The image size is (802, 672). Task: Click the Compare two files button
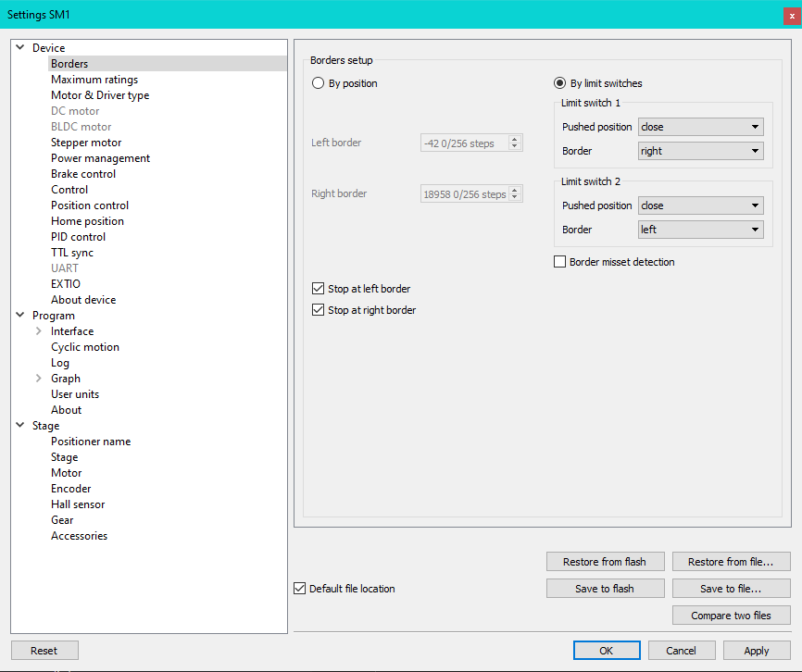tap(731, 615)
